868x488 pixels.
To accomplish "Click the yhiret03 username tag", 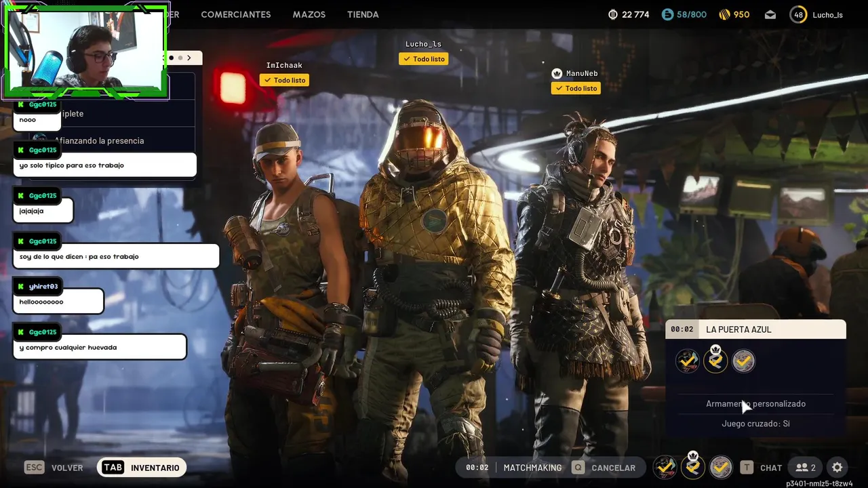I will point(43,287).
